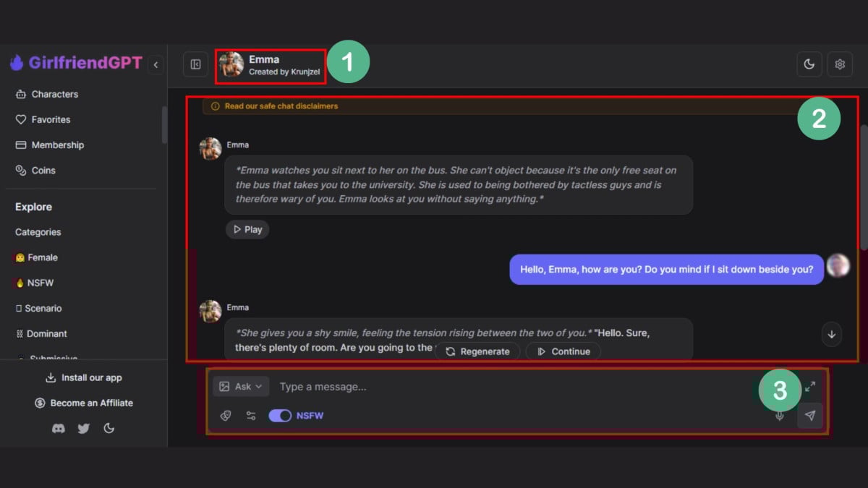
Task: Click the Type a message field
Action: (506, 387)
